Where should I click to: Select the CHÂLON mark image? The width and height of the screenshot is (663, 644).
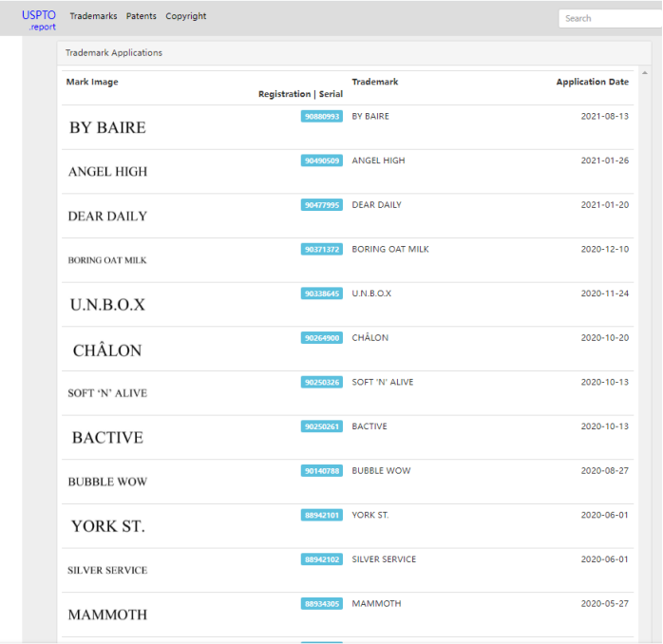click(107, 349)
